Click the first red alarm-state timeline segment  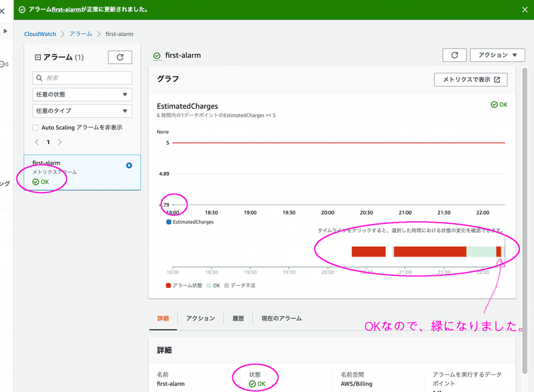368,251
